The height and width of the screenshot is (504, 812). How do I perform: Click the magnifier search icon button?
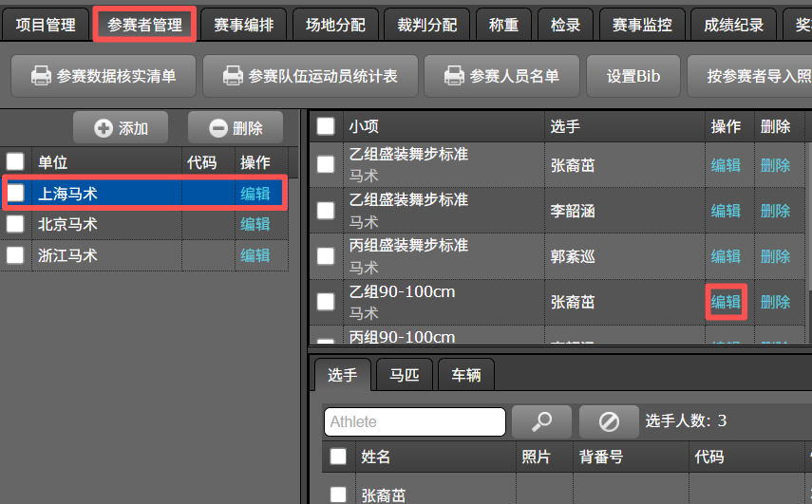(541, 421)
